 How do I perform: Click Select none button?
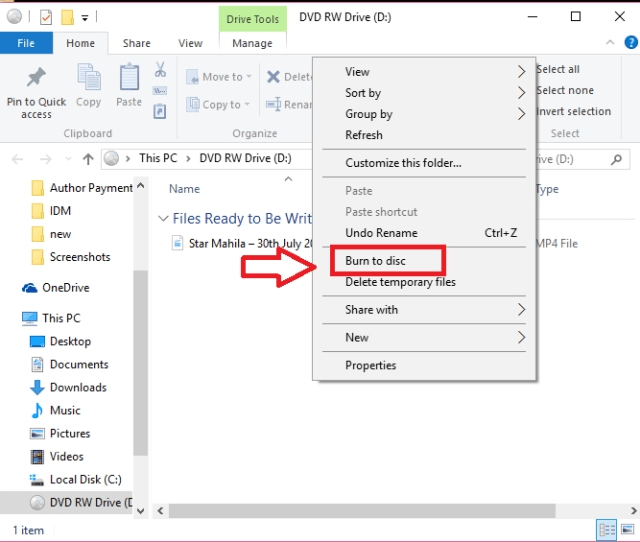click(565, 90)
